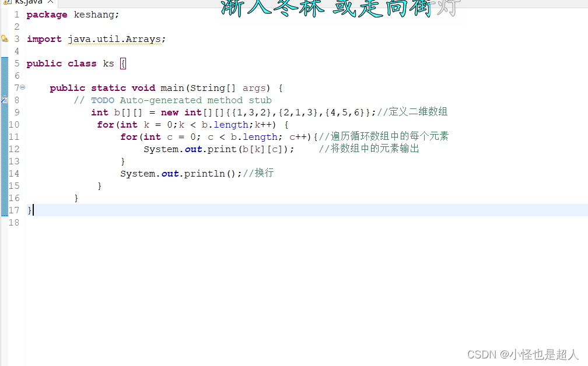Image resolution: width=588 pixels, height=366 pixels.
Task: Click 'print' method call on line 12
Action: (x=222, y=149)
